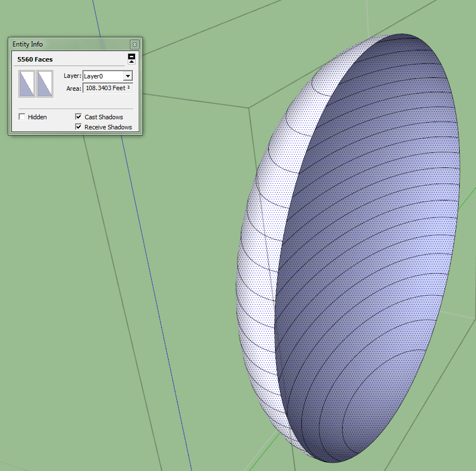Click the 5560 Faces heading

point(35,59)
